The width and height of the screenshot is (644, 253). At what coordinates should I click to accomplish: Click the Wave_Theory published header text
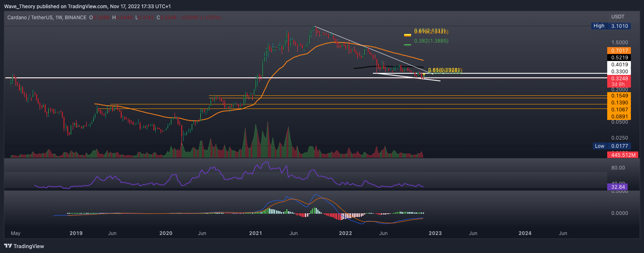pyautogui.click(x=88, y=7)
